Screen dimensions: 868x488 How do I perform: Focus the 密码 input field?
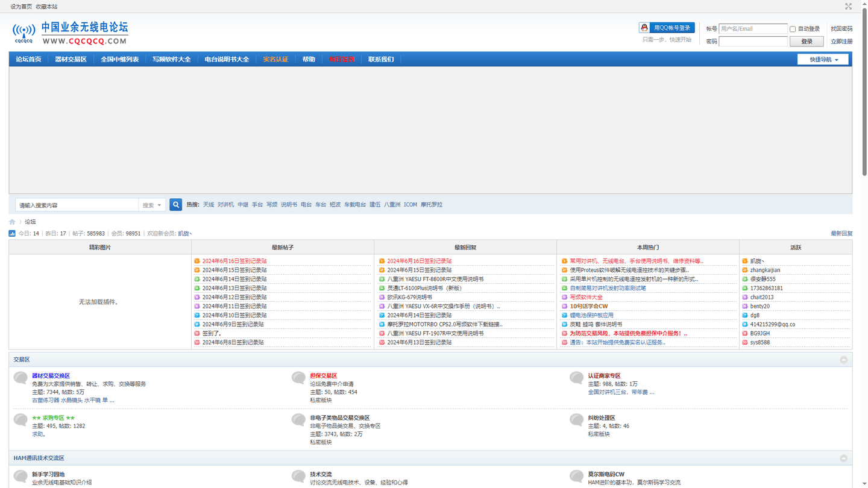[753, 42]
